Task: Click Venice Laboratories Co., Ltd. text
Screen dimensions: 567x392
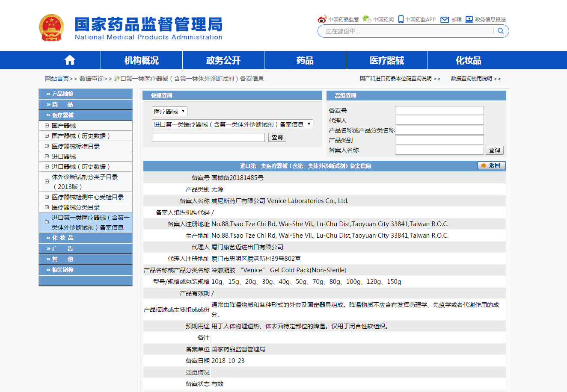Action: point(308,201)
